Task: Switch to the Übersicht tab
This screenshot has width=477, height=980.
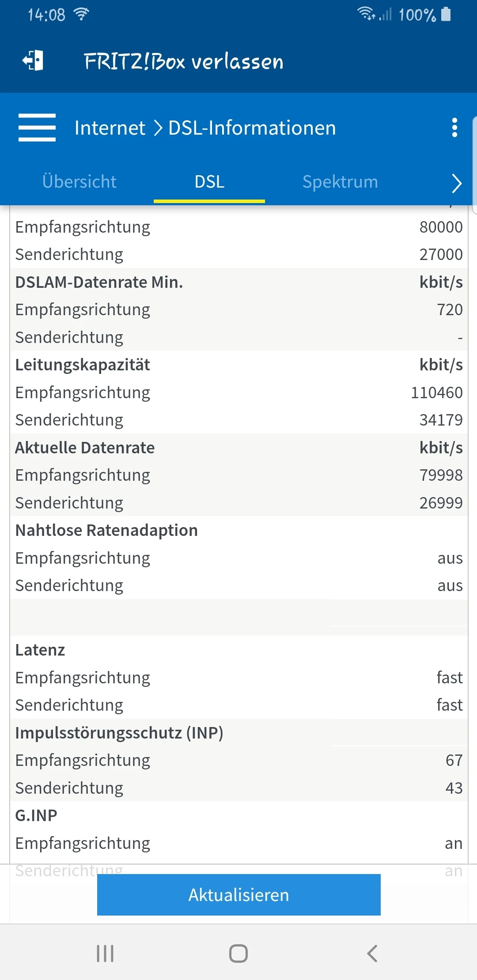Action: (79, 182)
